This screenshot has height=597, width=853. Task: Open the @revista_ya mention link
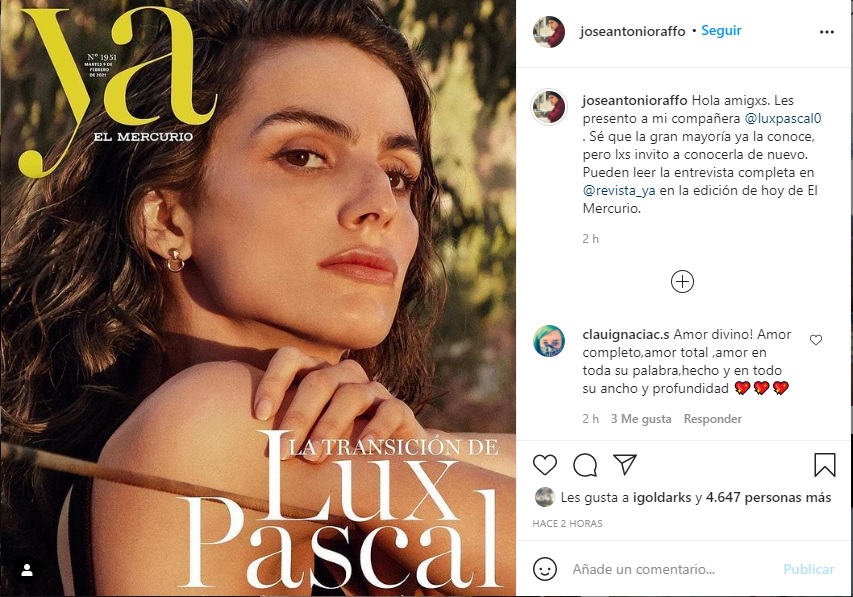[x=619, y=190]
